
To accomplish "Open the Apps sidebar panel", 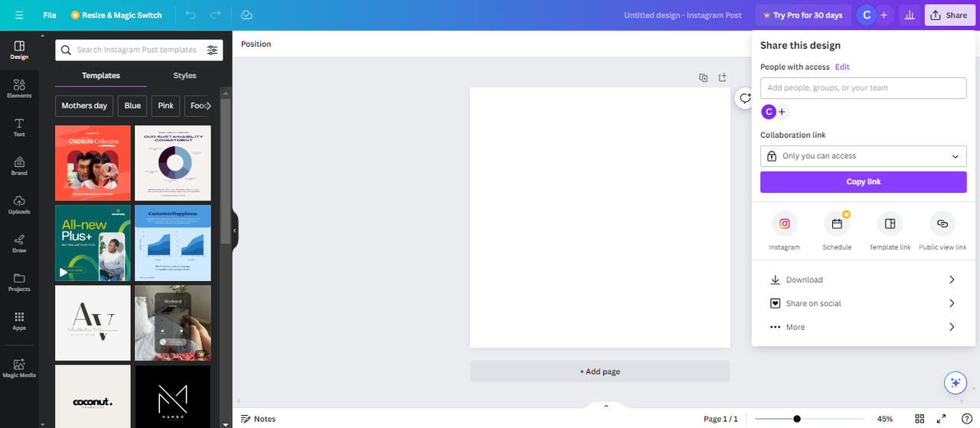I will tap(19, 321).
